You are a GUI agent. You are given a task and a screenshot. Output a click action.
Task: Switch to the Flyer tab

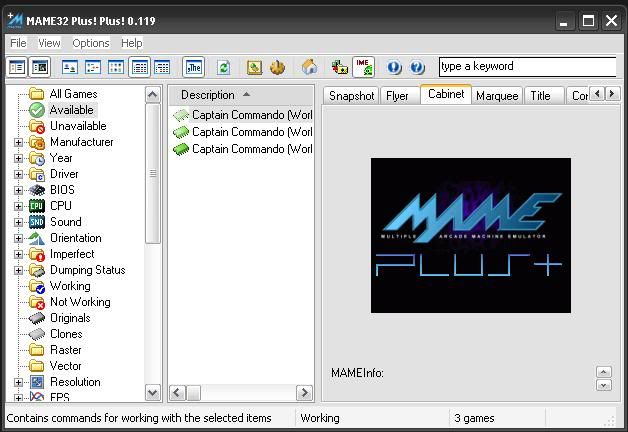(397, 96)
